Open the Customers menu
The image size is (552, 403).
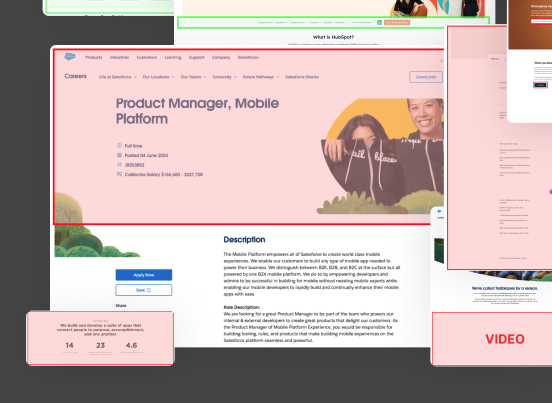(147, 57)
